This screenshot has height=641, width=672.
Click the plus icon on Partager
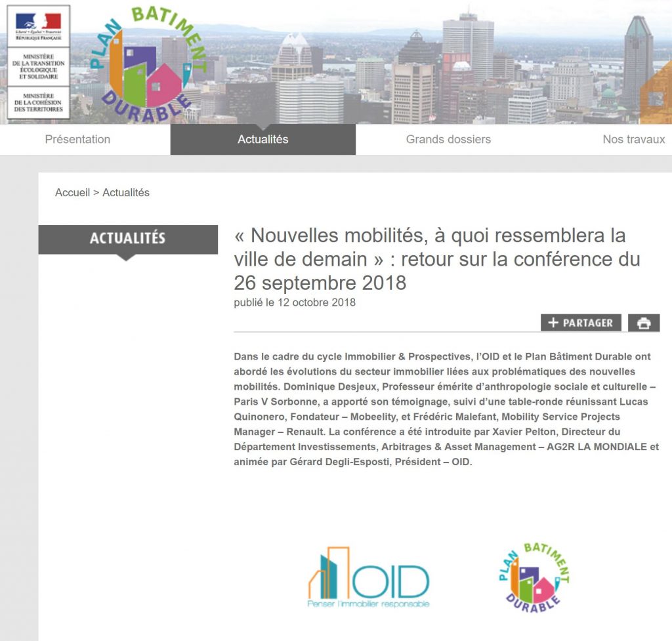(553, 323)
